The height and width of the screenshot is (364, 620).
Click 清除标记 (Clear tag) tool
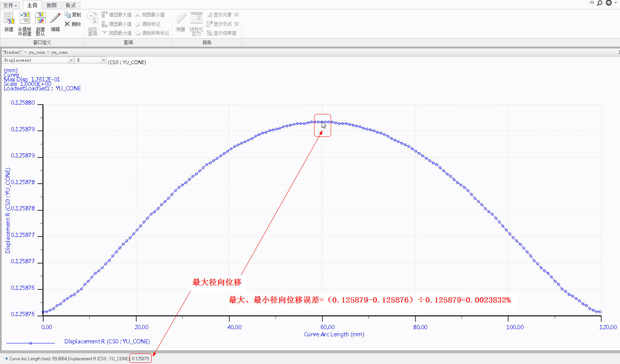pos(147,24)
